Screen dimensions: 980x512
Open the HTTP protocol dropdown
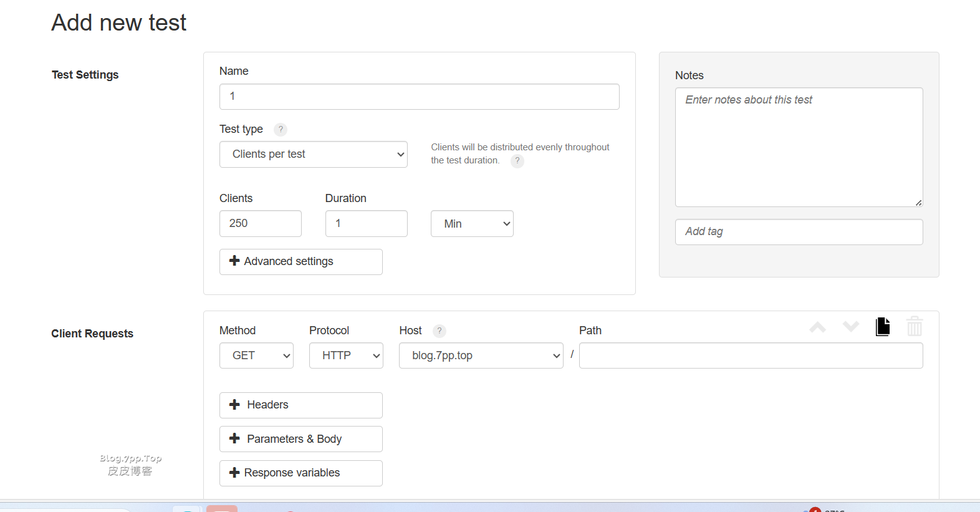coord(345,355)
